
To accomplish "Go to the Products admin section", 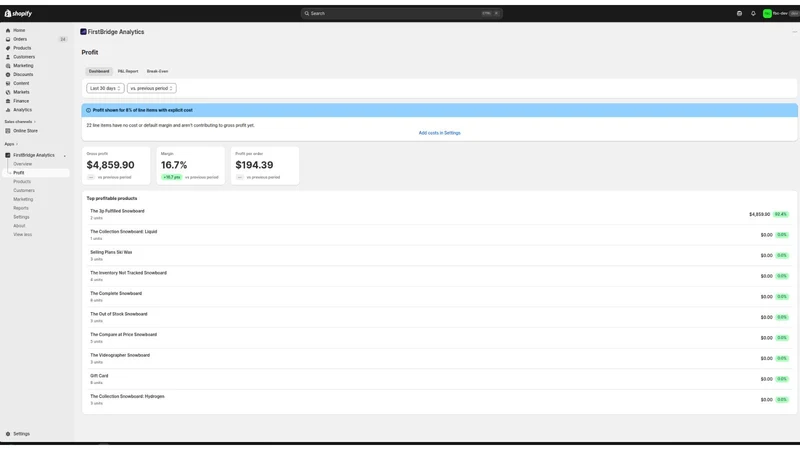I will pyautogui.click(x=22, y=48).
